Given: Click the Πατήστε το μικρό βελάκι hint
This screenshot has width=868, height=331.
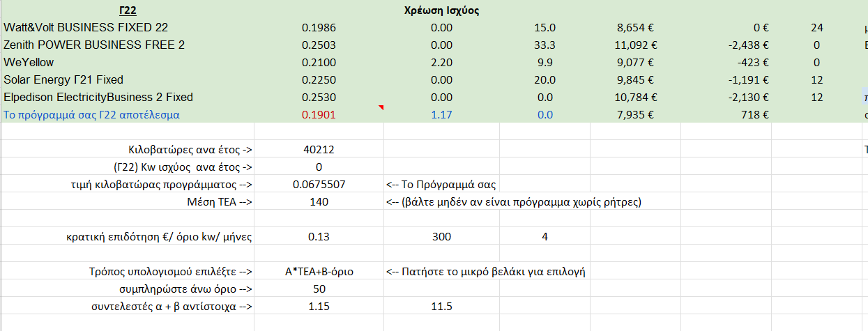Looking at the screenshot, I should pyautogui.click(x=485, y=272).
